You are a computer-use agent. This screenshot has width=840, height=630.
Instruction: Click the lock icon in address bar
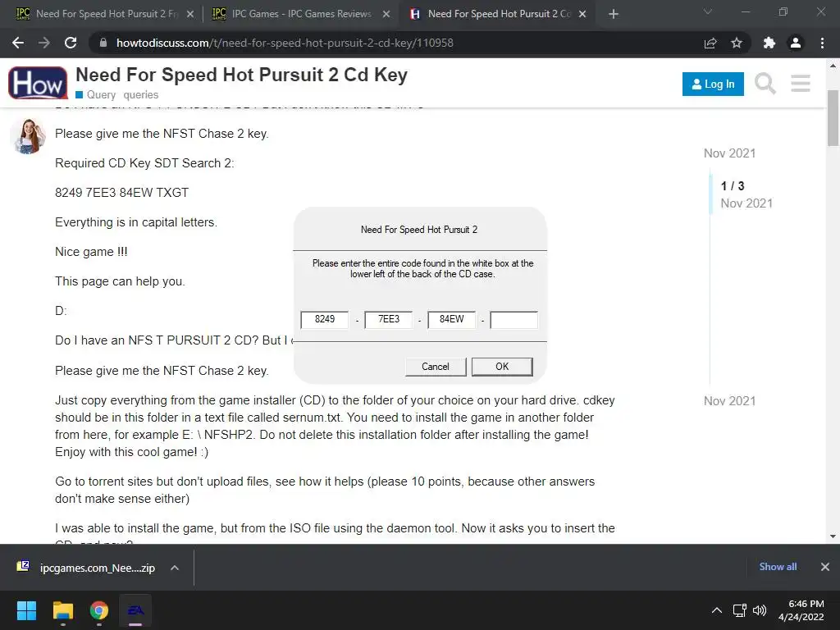[103, 43]
